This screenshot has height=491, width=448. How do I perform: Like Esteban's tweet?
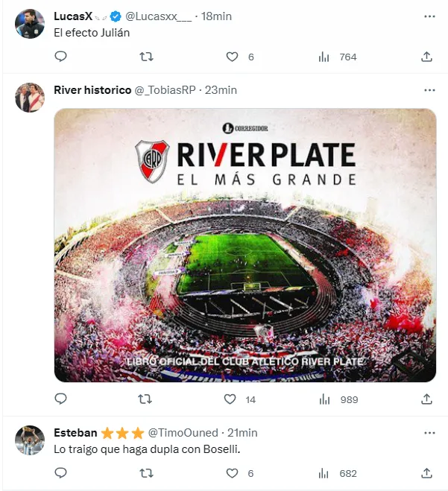click(232, 473)
